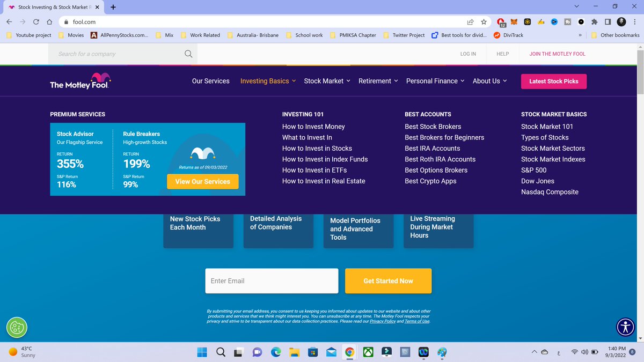Viewport: 644px width, 362px height.
Task: Open the How to Invest Money link
Action: (313, 127)
